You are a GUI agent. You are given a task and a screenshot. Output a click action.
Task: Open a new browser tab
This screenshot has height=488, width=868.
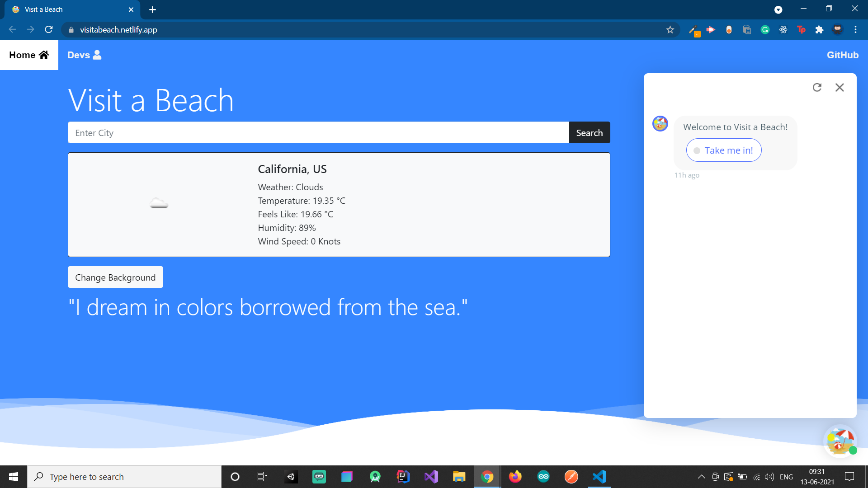click(x=152, y=9)
